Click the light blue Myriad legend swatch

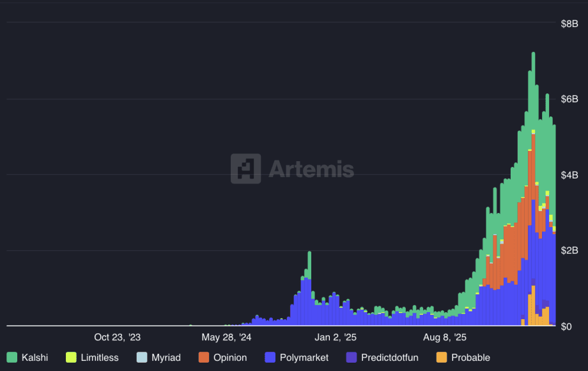[142, 358]
